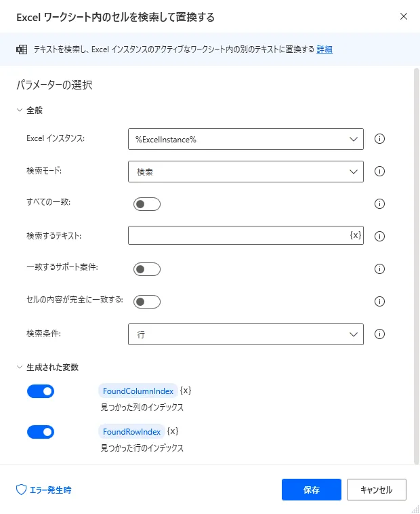This screenshot has height=514, width=420.
Task: Open the 詳細 link
Action: (x=324, y=50)
